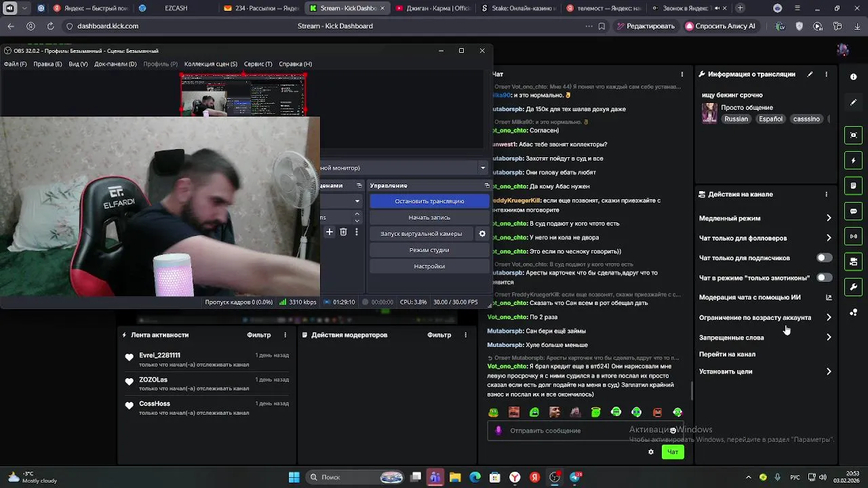Click Перейти на канал link
The width and height of the screenshot is (868, 488).
(727, 354)
